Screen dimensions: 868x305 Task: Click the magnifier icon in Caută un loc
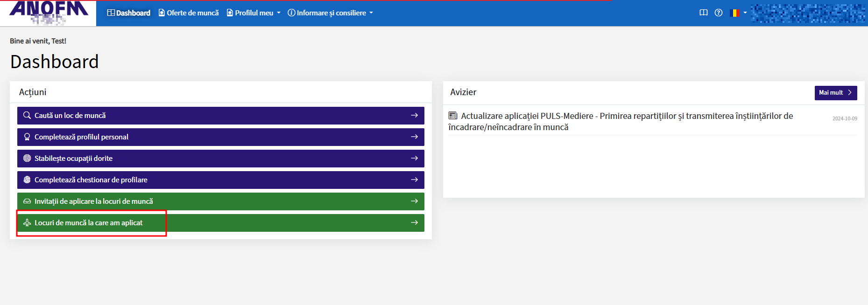click(27, 115)
